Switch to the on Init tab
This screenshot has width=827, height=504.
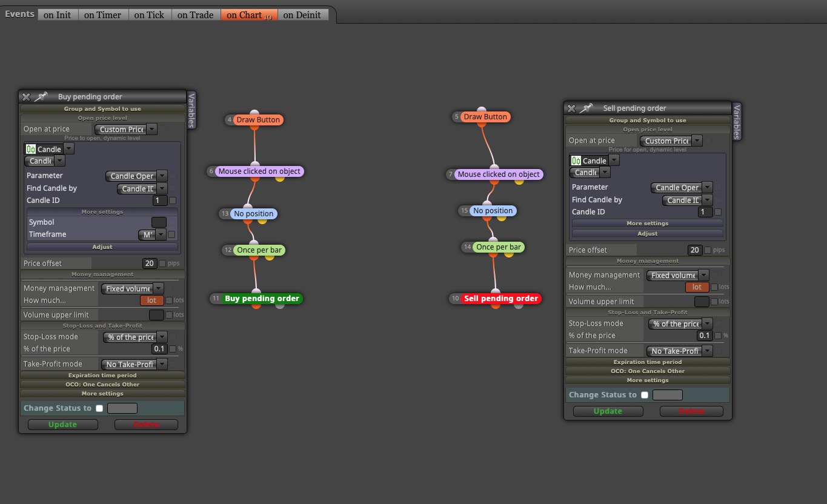click(58, 15)
